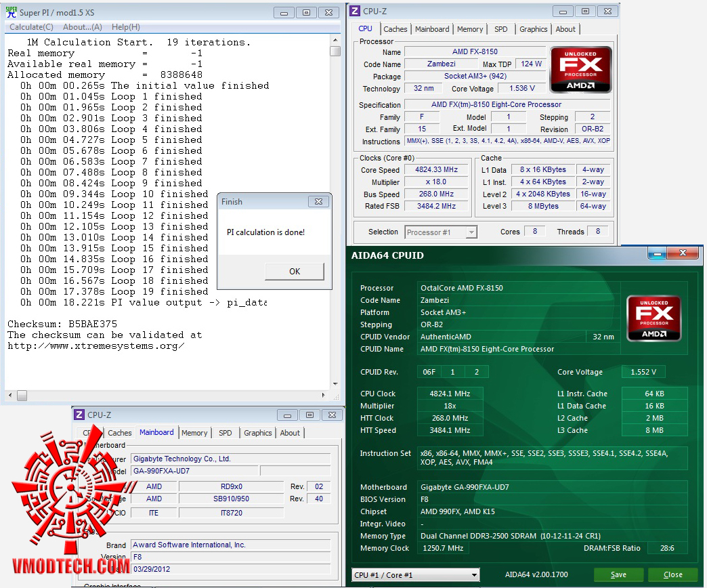The height and width of the screenshot is (588, 707).
Task: Minimize the AIDA64 CPUID window
Action: (x=658, y=253)
